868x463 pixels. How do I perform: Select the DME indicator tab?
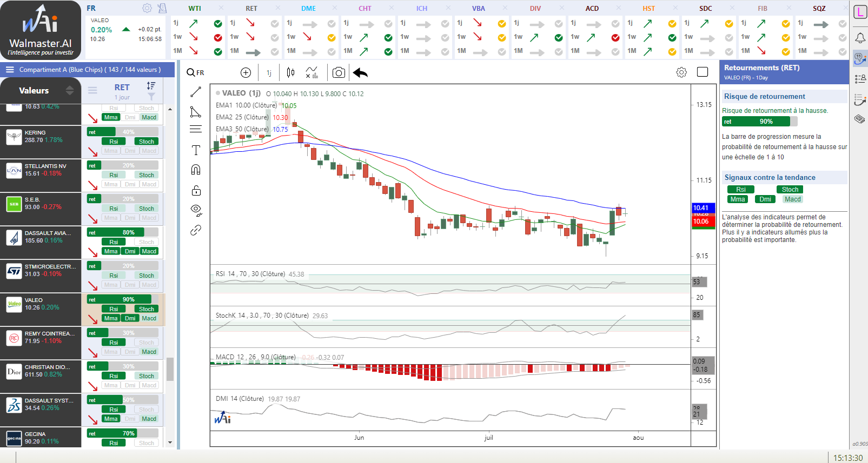pyautogui.click(x=308, y=9)
